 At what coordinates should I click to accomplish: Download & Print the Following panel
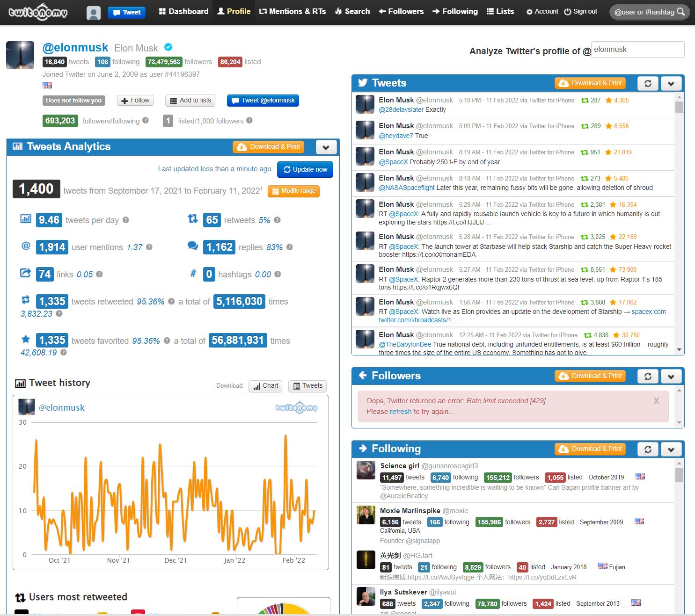(x=590, y=449)
